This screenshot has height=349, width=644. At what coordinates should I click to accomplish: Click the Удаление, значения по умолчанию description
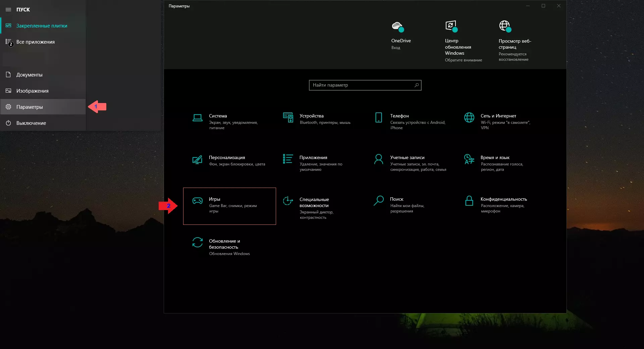(x=321, y=167)
